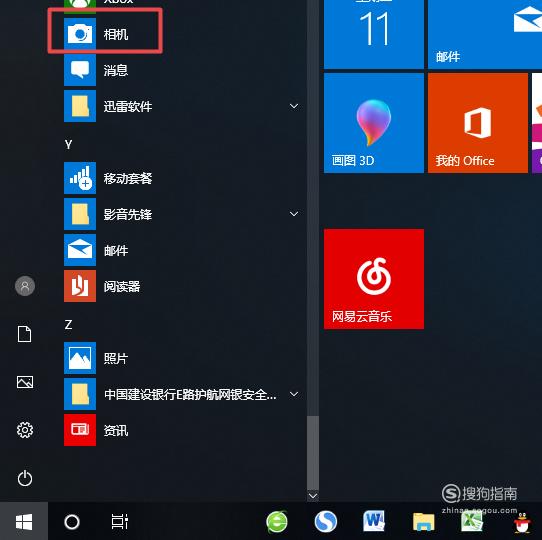Screen dimensions: 542x540
Task: Expand the 影音先锋 folder chevron
Action: coord(294,214)
